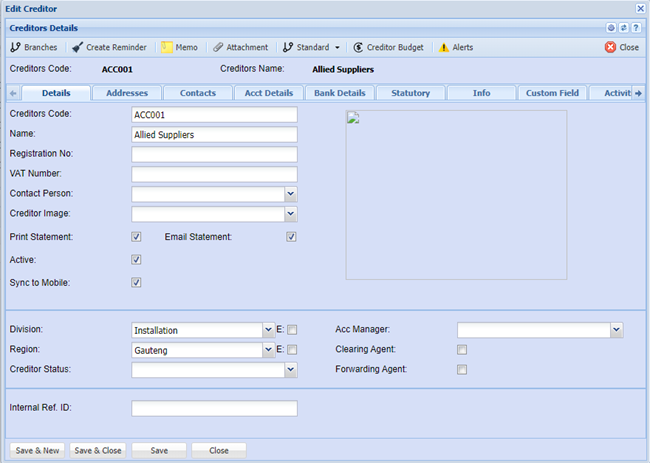Viewport: 650px width, 463px height.
Task: Open the Addresses tab
Action: point(127,93)
